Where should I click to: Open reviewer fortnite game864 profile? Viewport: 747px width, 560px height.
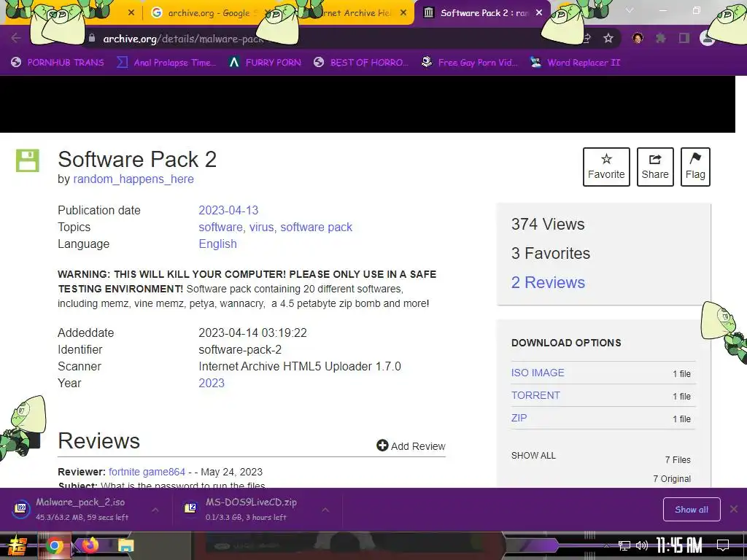(x=147, y=472)
